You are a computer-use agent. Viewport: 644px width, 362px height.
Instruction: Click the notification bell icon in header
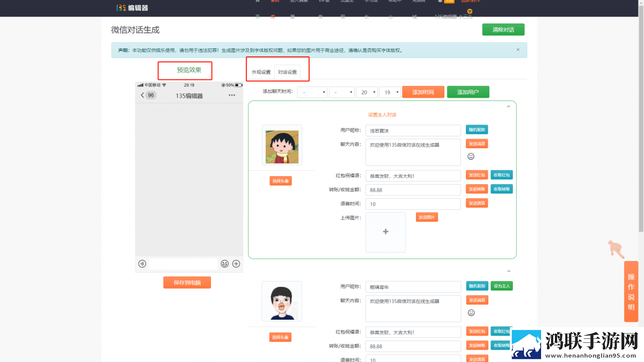click(x=440, y=1)
